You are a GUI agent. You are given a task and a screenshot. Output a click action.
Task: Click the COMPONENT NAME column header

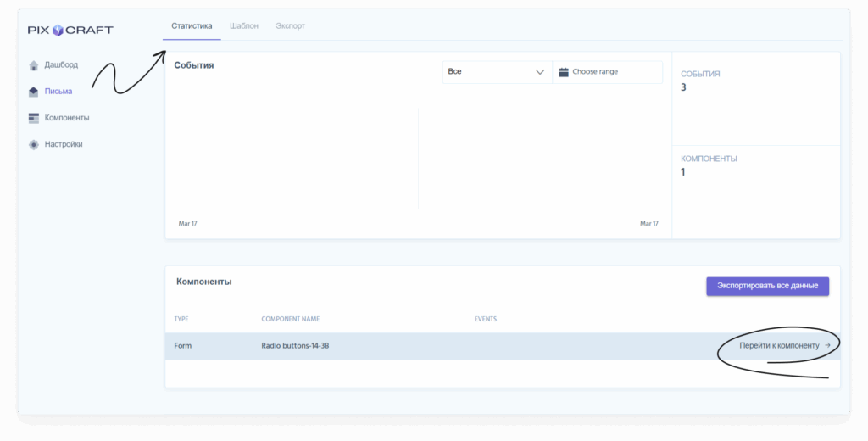pyautogui.click(x=290, y=319)
